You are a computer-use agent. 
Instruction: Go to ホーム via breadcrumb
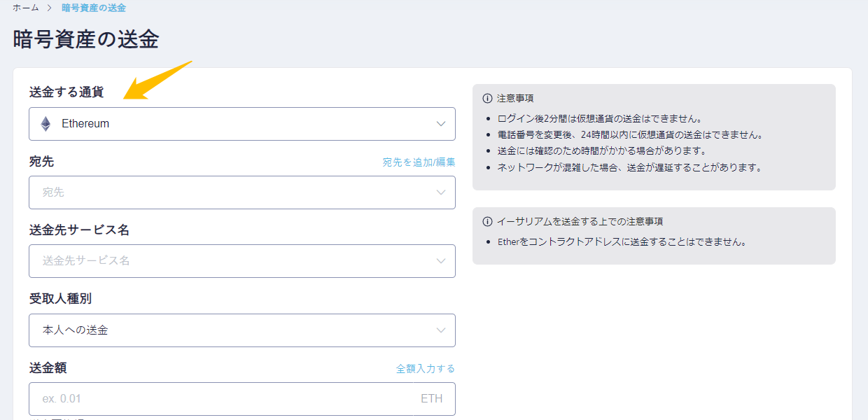tap(26, 8)
